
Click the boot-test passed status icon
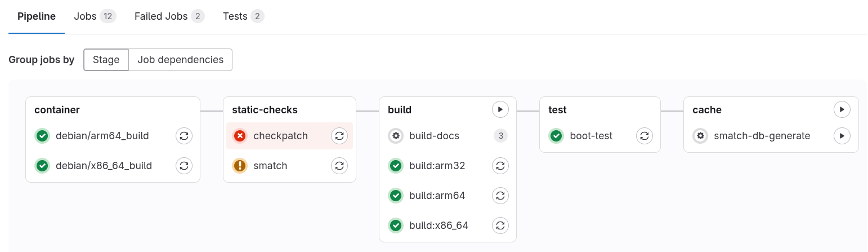pos(556,136)
